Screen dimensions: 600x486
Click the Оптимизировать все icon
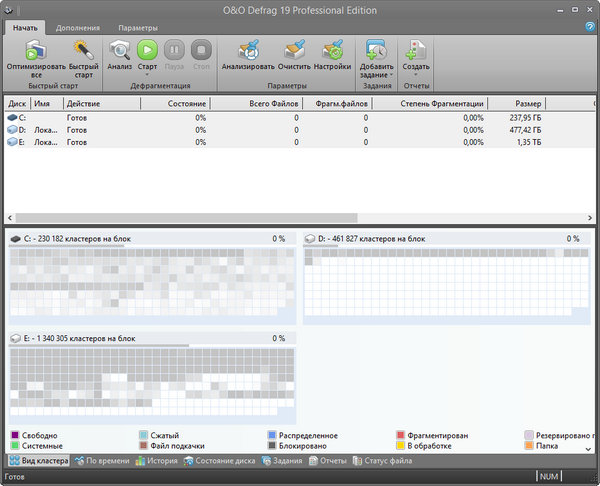(x=29, y=50)
